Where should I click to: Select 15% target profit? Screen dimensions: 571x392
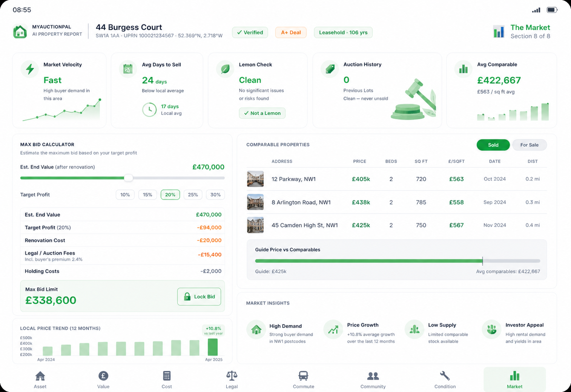click(x=147, y=195)
